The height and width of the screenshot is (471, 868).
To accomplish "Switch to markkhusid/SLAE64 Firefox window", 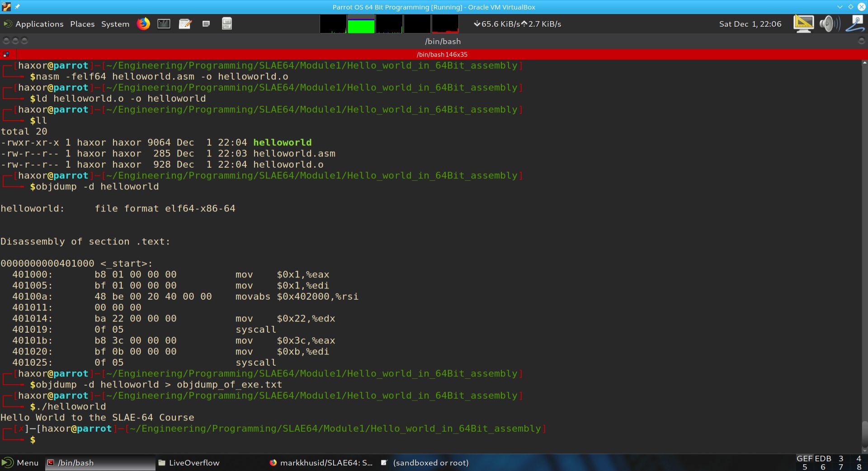I will pyautogui.click(x=321, y=462).
